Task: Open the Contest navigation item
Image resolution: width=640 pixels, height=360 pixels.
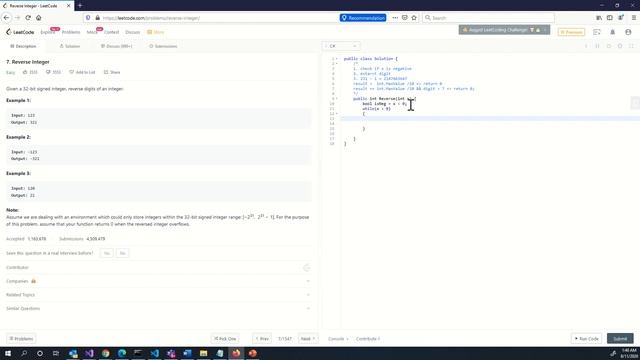Action: pyautogui.click(x=111, y=32)
